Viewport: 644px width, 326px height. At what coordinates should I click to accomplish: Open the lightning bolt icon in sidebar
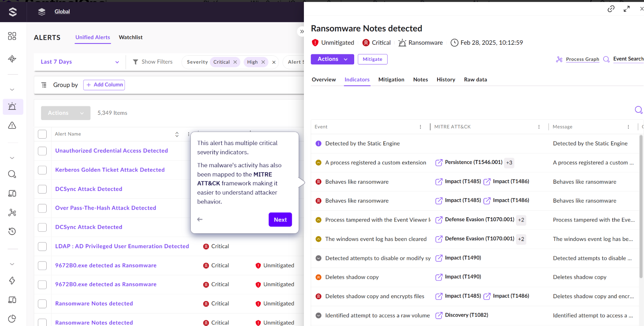click(12, 280)
